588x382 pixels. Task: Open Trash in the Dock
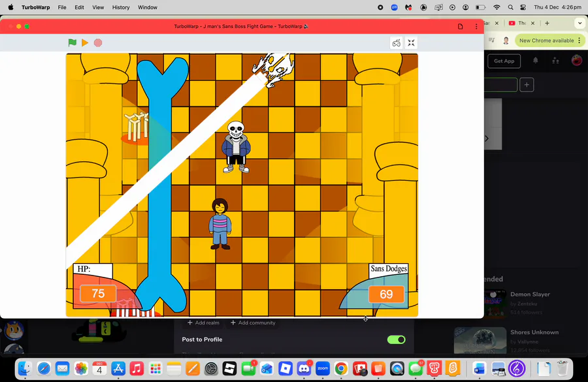pos(562,369)
